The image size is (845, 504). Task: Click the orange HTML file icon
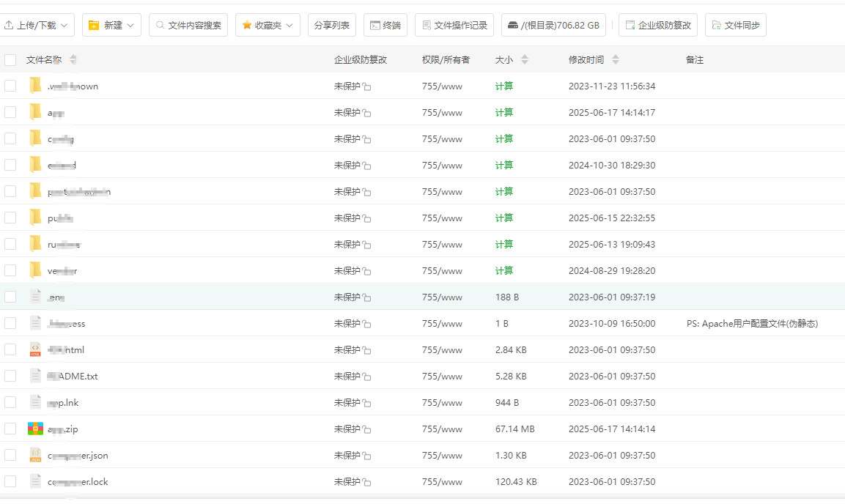click(x=35, y=349)
